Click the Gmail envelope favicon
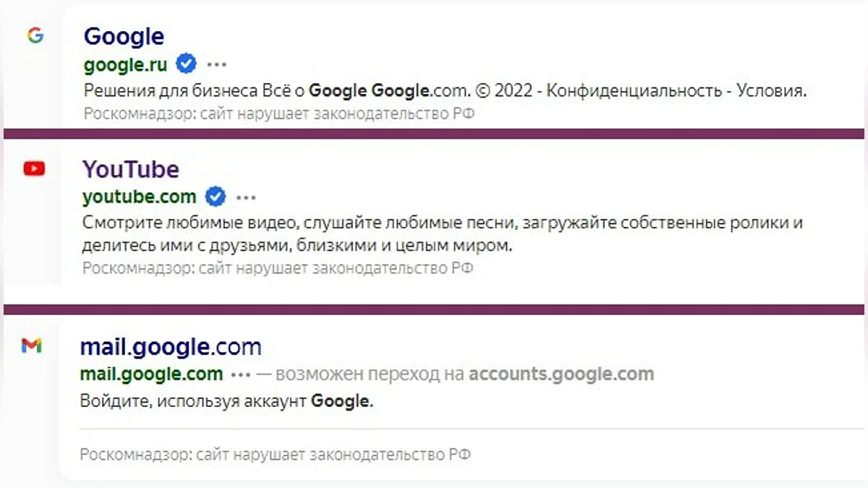Image resolution: width=868 pixels, height=488 pixels. (32, 346)
